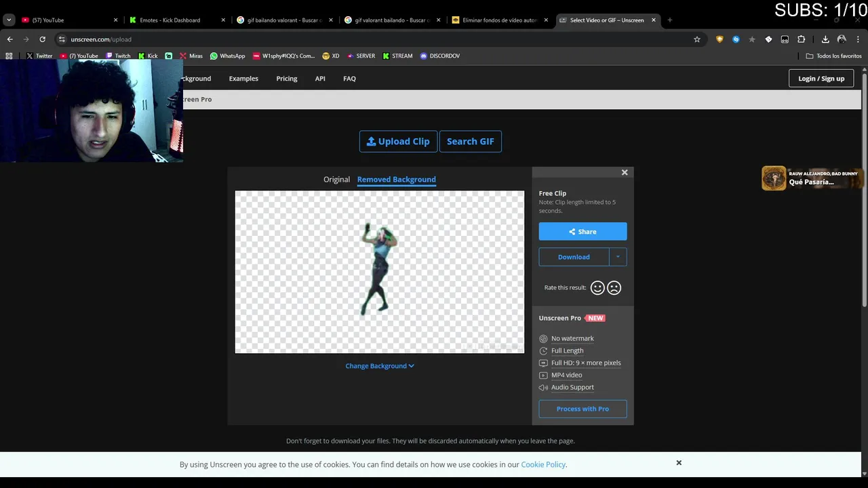
Task: Rate result with the sad face
Action: point(614,288)
